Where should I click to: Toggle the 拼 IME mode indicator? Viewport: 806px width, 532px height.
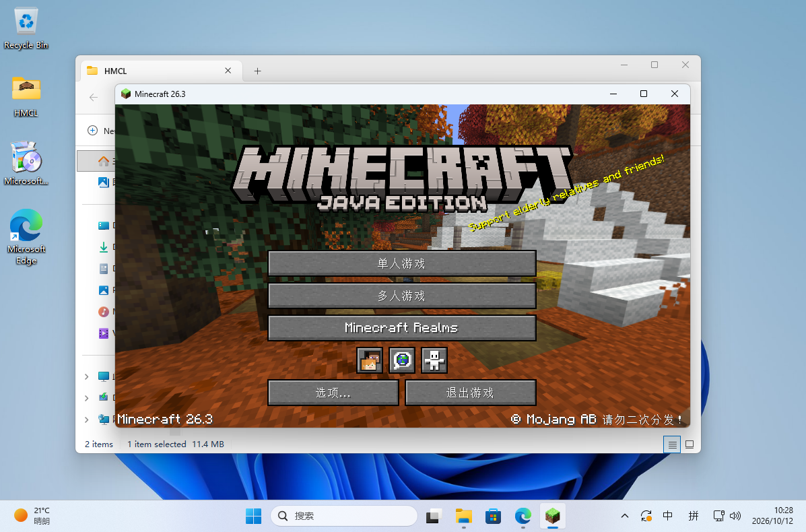point(694,516)
